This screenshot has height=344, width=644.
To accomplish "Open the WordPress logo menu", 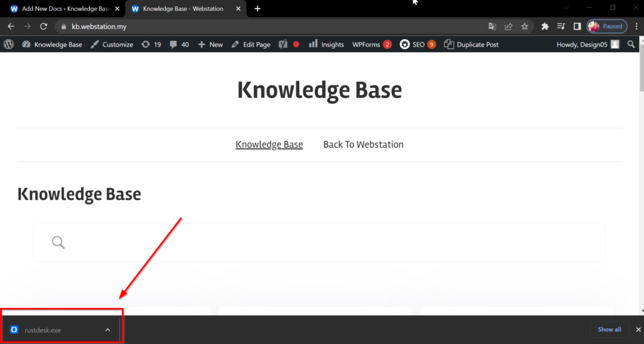I will point(9,44).
